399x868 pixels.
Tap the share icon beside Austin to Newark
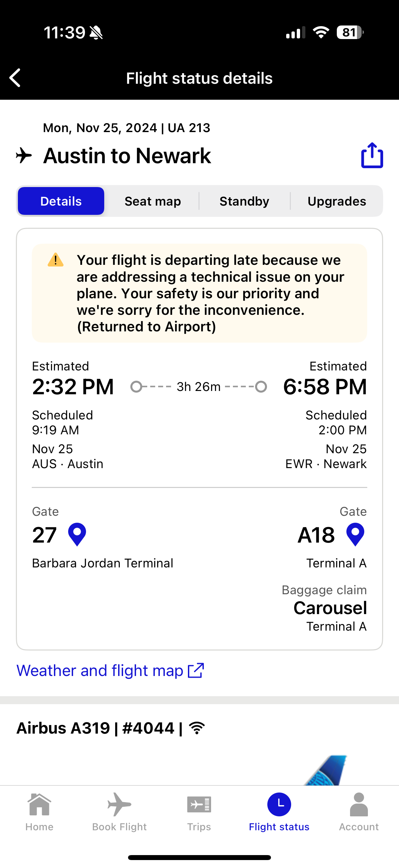click(x=372, y=155)
